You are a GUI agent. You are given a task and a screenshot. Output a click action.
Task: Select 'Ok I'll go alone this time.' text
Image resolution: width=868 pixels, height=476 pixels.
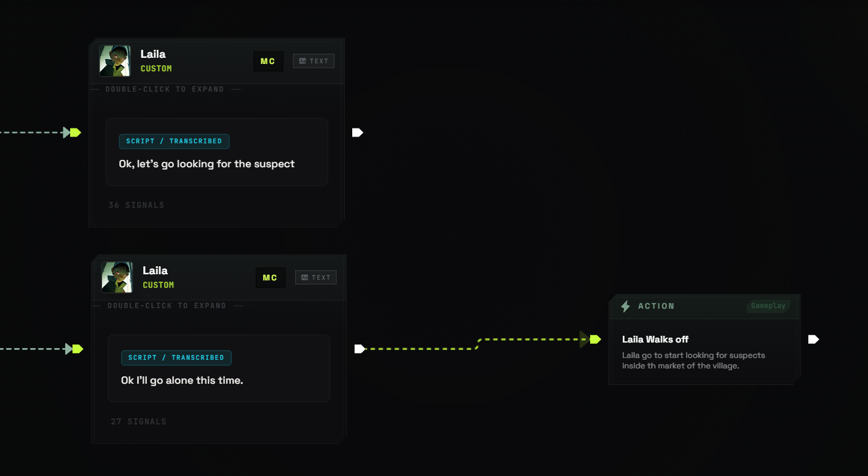tap(182, 381)
